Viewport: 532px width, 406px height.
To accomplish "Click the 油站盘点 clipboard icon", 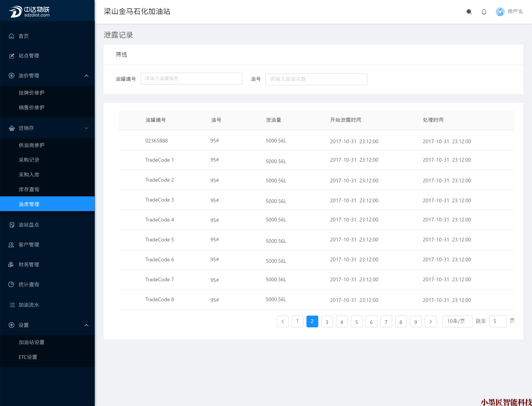I will click(11, 225).
